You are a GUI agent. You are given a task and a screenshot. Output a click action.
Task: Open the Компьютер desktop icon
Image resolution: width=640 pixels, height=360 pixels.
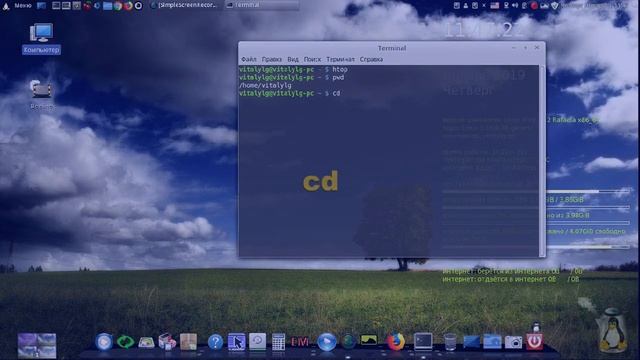pos(41,39)
